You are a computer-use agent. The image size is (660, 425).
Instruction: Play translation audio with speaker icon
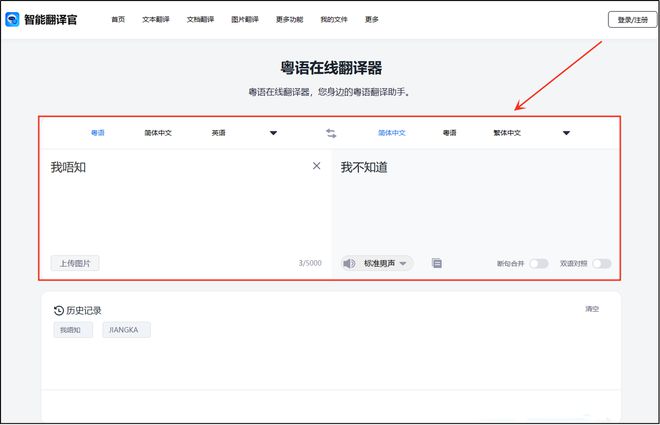(x=349, y=264)
